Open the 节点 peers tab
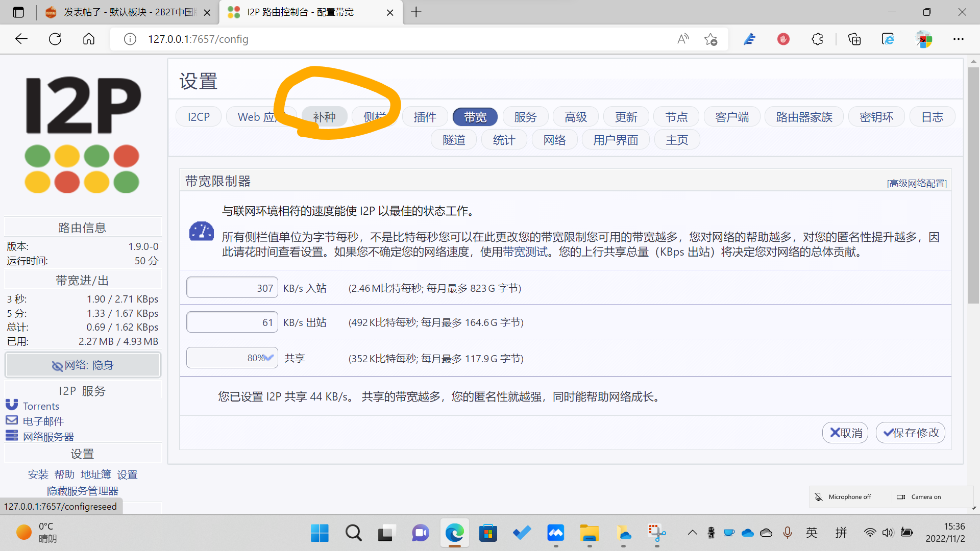 click(676, 117)
